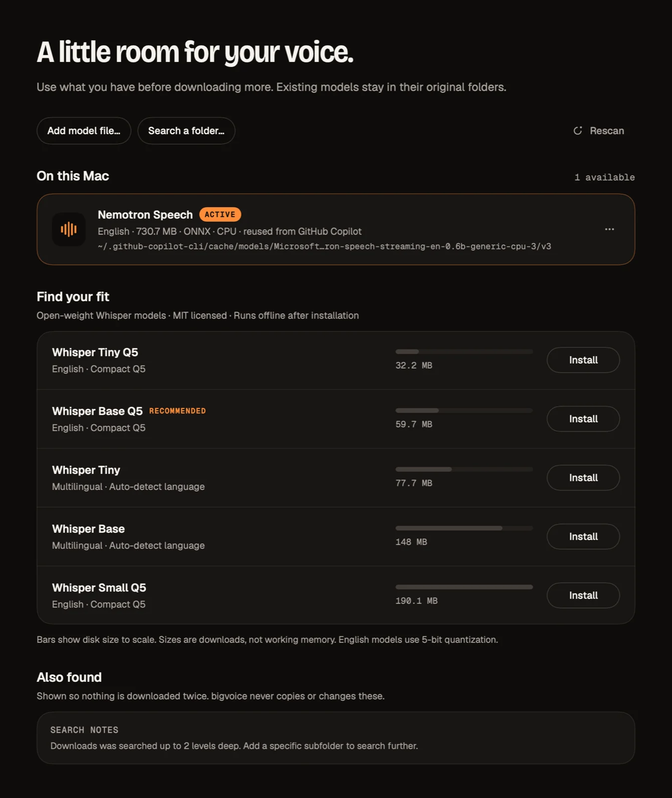672x798 pixels.
Task: Install the multilingual Whisper Base model
Action: [583, 537]
